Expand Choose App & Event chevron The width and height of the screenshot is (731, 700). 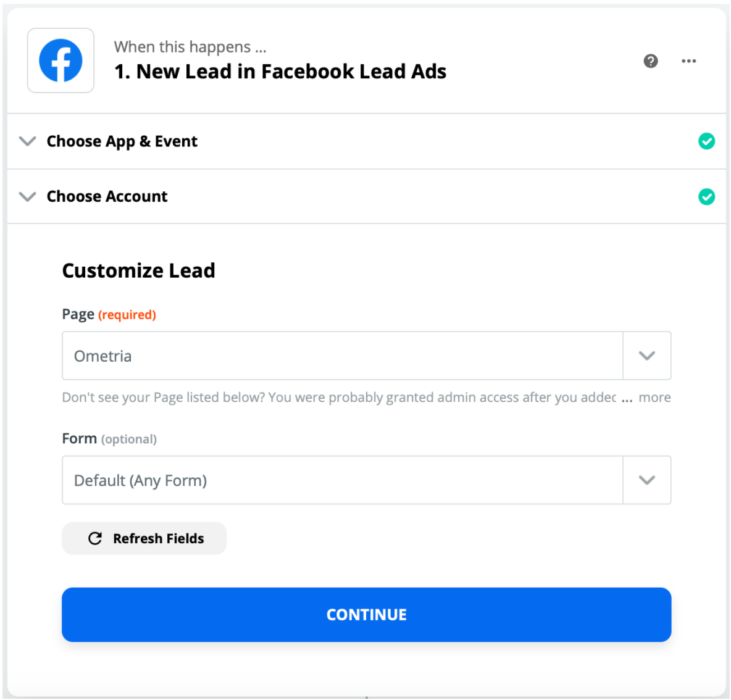pos(28,141)
